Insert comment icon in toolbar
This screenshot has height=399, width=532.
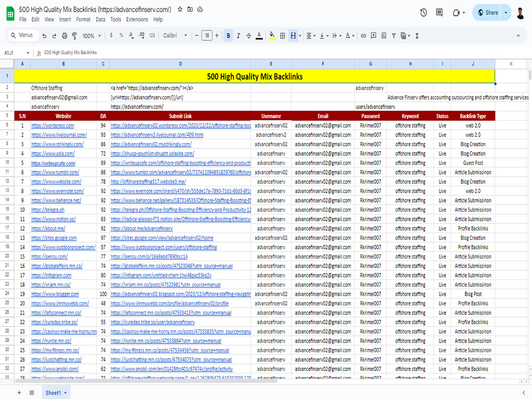(x=373, y=36)
